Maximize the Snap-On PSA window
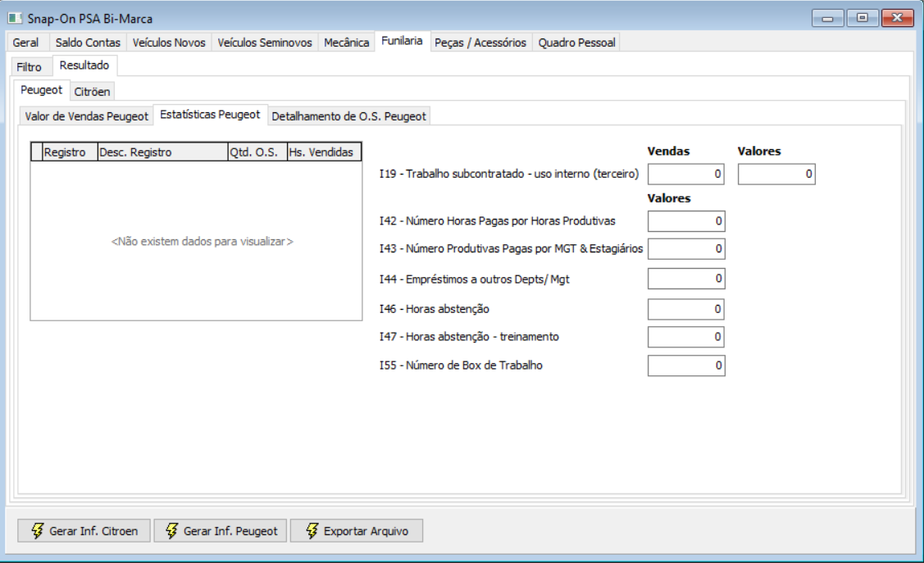924x563 pixels. click(x=863, y=18)
